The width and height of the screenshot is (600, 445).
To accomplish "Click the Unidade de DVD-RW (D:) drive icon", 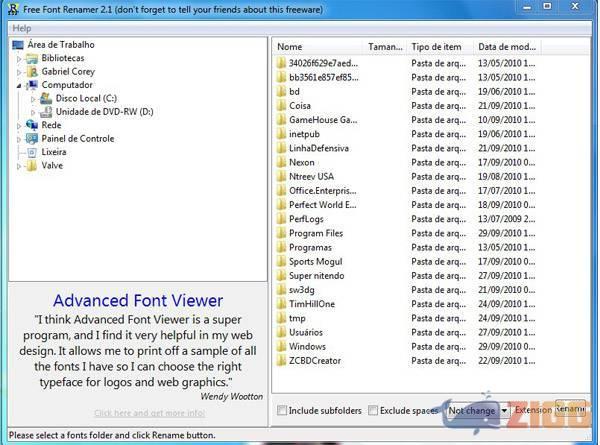I will click(x=46, y=112).
